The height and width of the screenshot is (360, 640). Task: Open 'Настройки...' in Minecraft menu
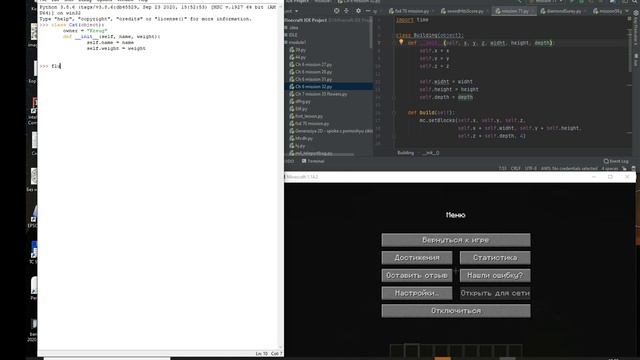[417, 293]
